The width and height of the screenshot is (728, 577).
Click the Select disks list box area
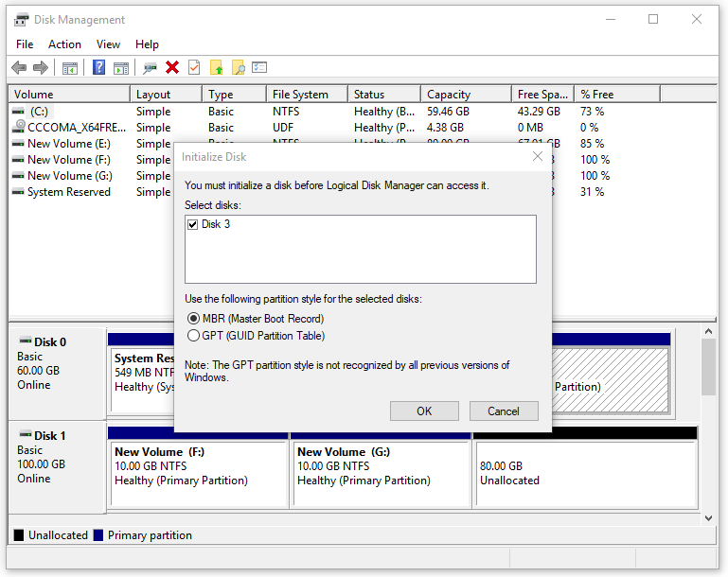361,249
